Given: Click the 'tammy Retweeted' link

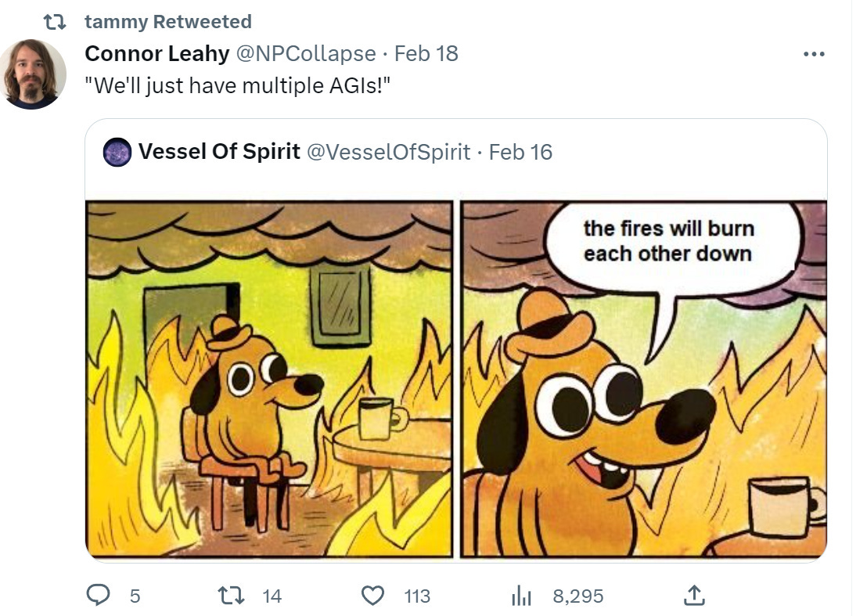Looking at the screenshot, I should click(x=168, y=22).
